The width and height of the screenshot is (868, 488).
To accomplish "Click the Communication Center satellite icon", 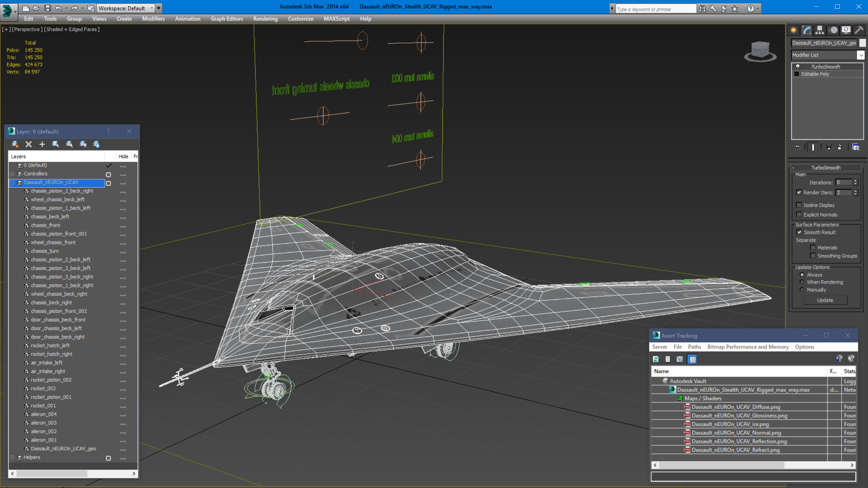I will (724, 9).
